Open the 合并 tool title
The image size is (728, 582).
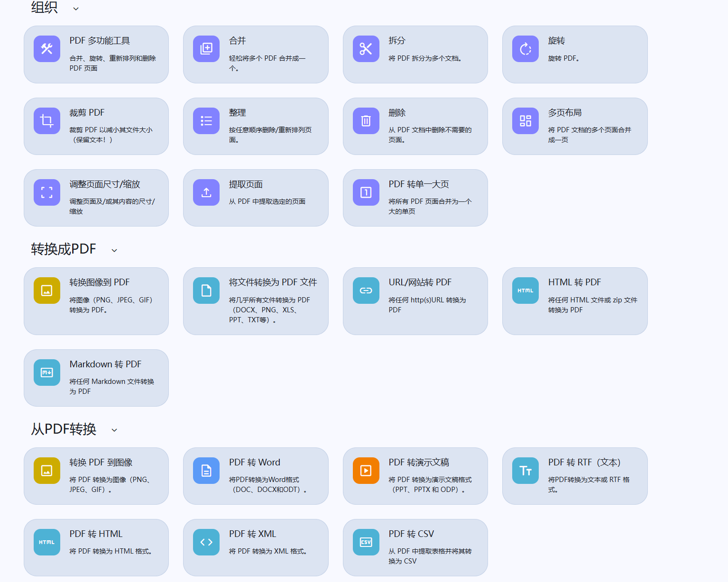tap(238, 41)
